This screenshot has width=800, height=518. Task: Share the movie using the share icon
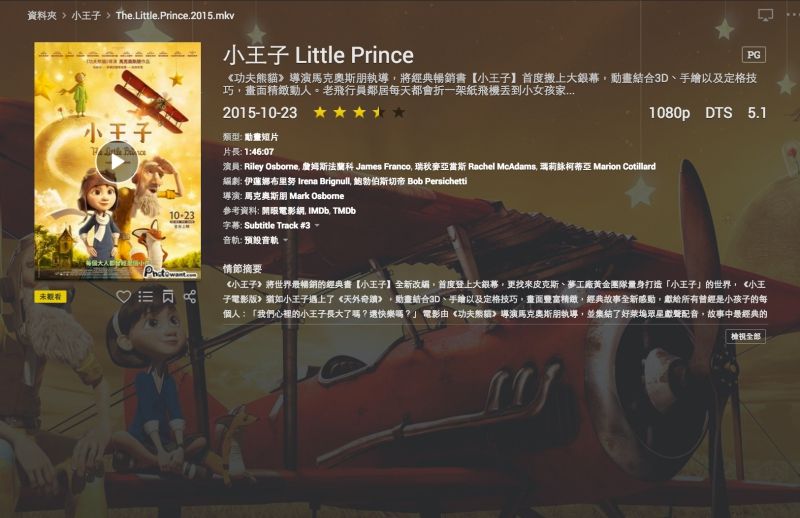coord(190,297)
